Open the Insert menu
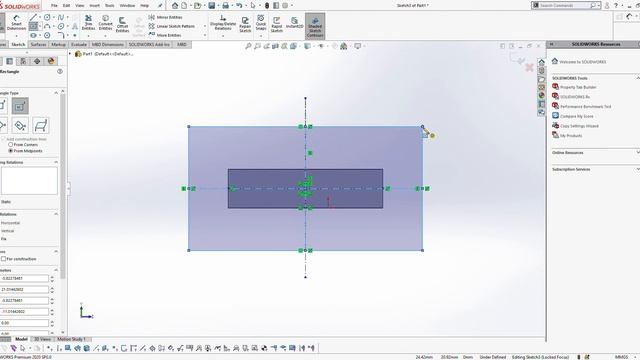The height and width of the screenshot is (360, 640). pos(94,6)
